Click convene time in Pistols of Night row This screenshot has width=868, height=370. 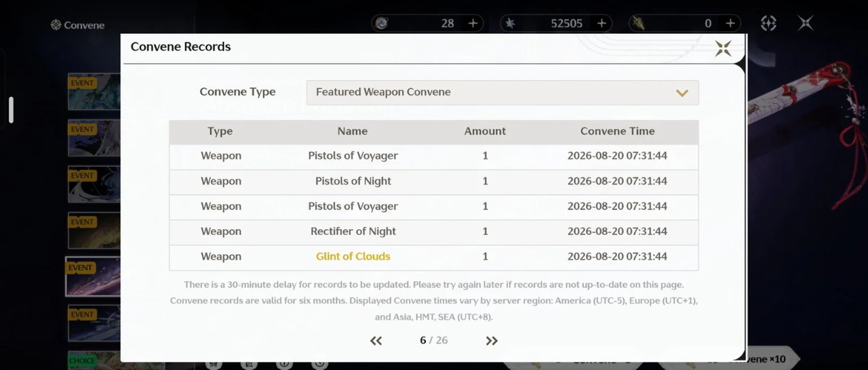(x=617, y=181)
